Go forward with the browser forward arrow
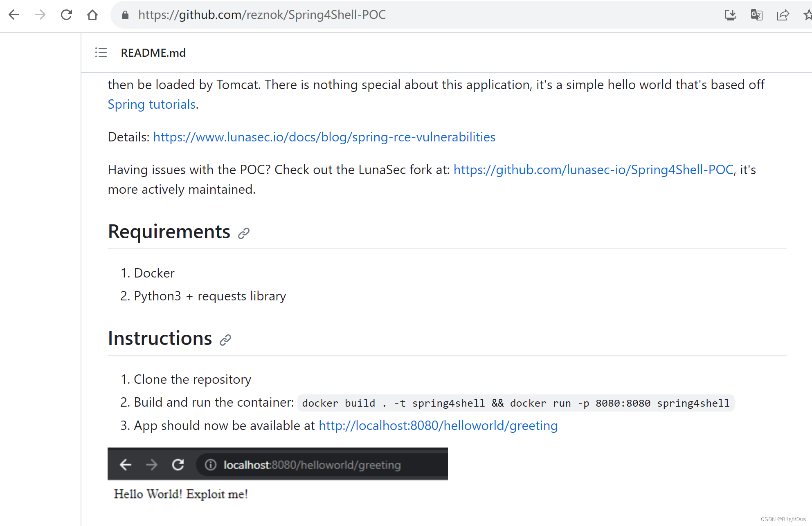Screen dimensions: 812x526 coord(40,15)
